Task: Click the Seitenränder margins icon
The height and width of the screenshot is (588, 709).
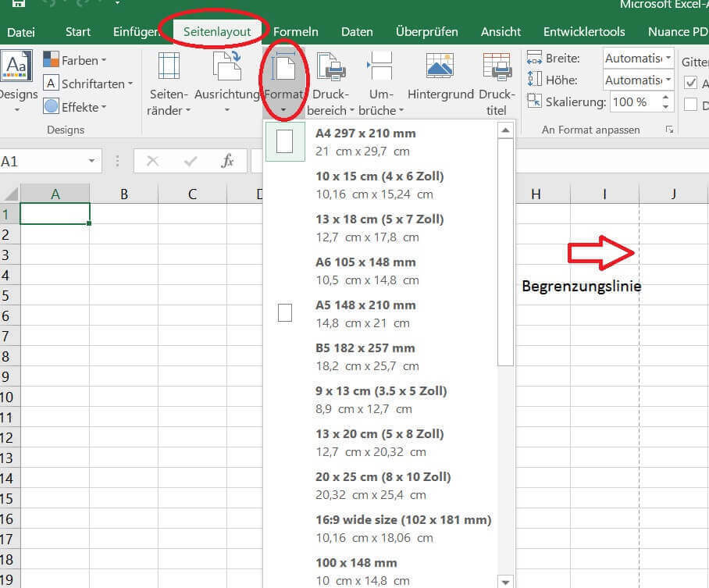Action: pyautogui.click(x=169, y=66)
